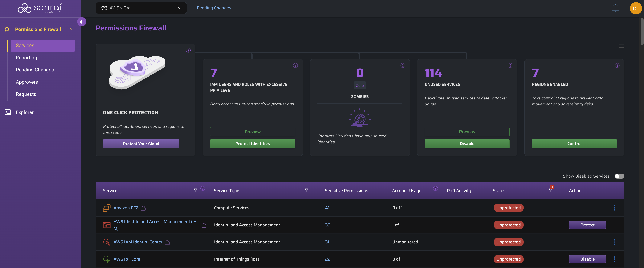This screenshot has height=268, width=644.
Task: Open the three-dot menu for AWS IoT Core
Action: [x=614, y=259]
